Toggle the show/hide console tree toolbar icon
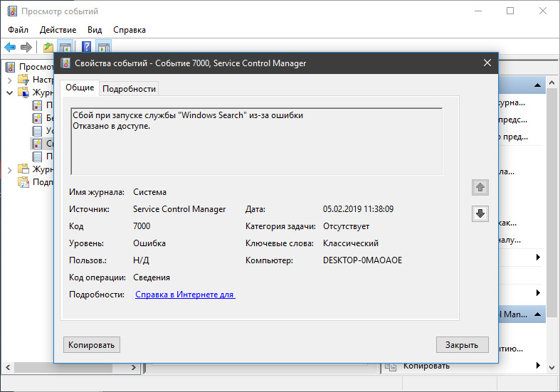560x392 pixels. (65, 47)
